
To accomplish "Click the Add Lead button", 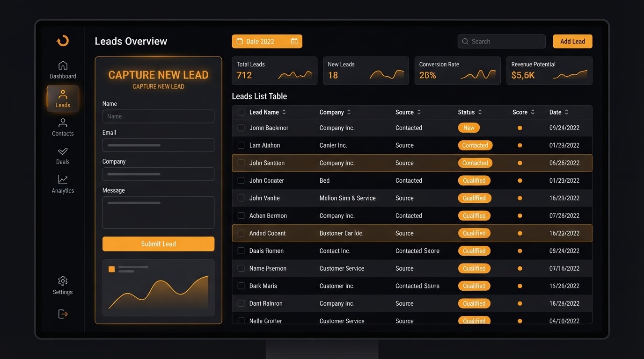I will (572, 41).
